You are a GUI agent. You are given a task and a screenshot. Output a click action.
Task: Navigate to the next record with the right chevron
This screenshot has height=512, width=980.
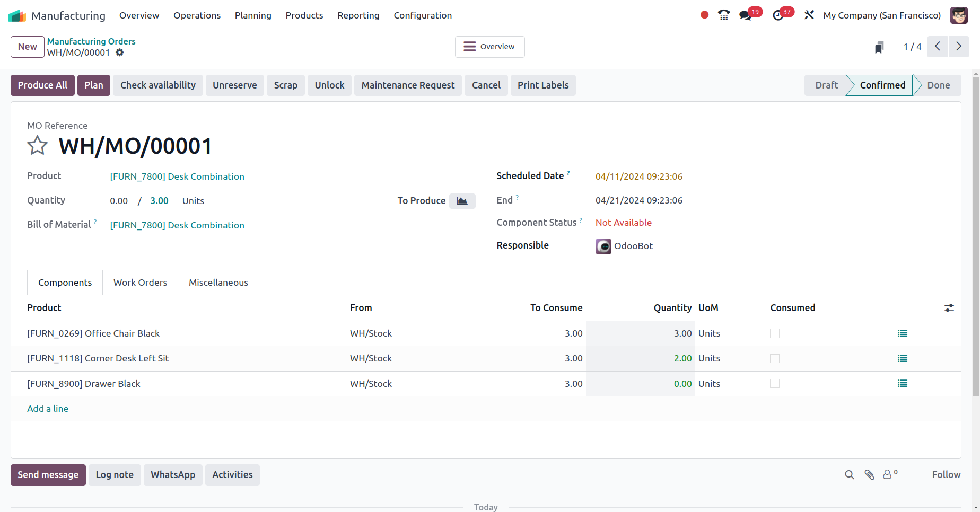tap(958, 47)
